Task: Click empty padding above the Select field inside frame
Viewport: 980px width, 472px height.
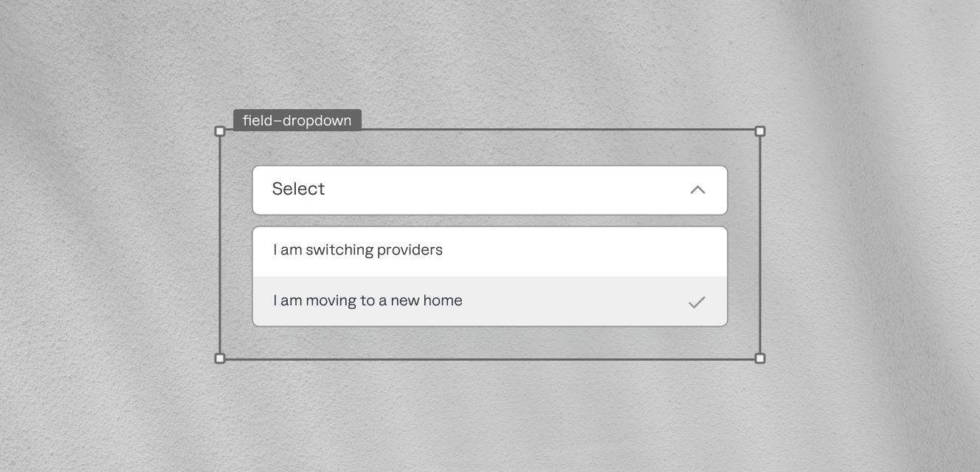Action: [490, 148]
